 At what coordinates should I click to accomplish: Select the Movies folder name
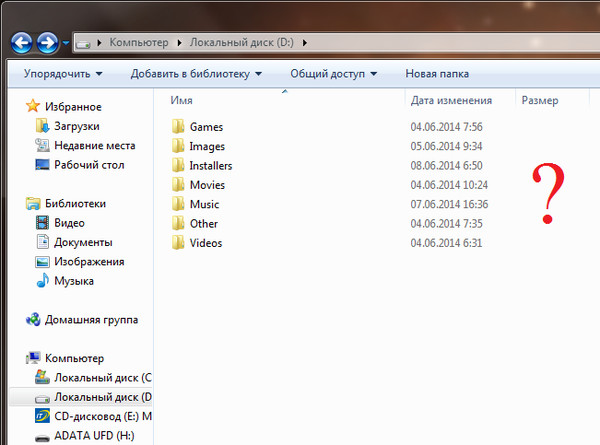coord(207,185)
